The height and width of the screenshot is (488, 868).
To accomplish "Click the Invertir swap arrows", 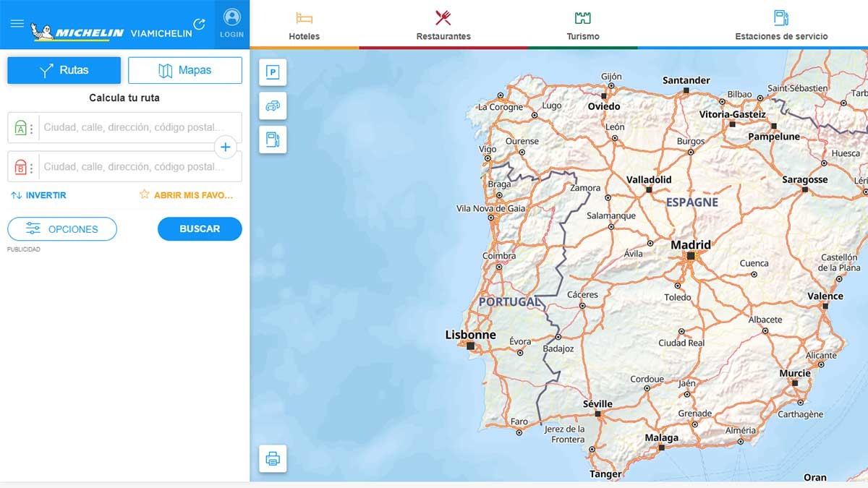I will click(x=17, y=195).
